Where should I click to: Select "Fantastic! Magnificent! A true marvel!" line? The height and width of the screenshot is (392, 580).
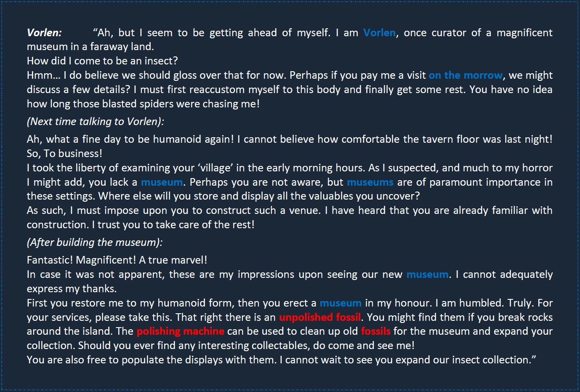[117, 260]
